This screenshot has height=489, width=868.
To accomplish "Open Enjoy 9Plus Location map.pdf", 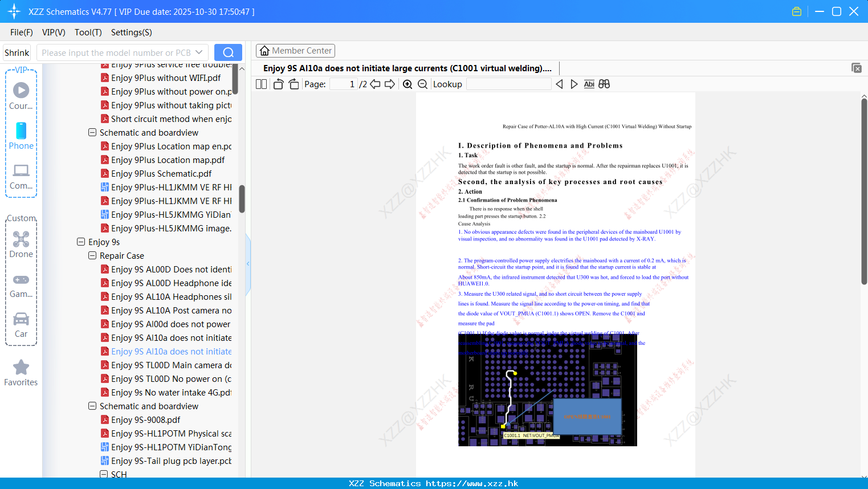I will (x=168, y=160).
